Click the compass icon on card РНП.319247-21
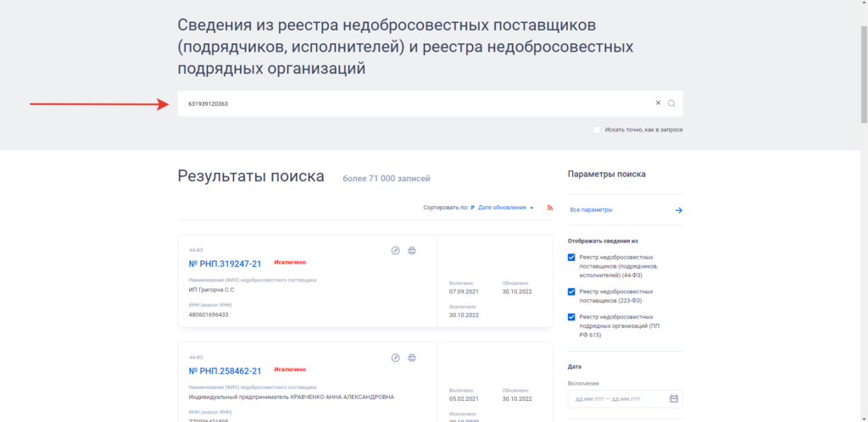Viewport: 868px width, 422px height. coord(395,251)
